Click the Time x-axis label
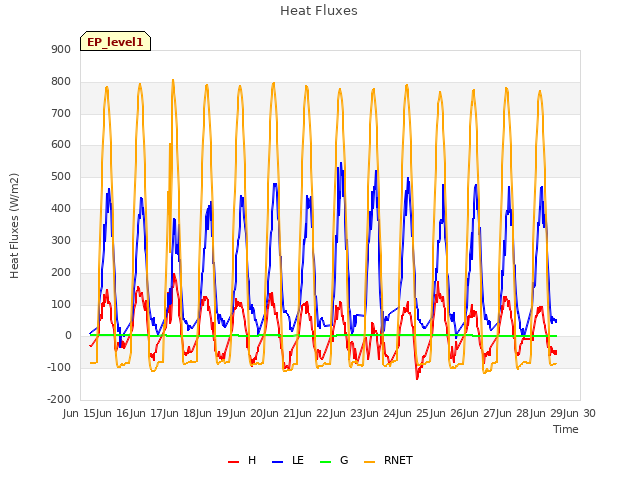 [x=566, y=429]
